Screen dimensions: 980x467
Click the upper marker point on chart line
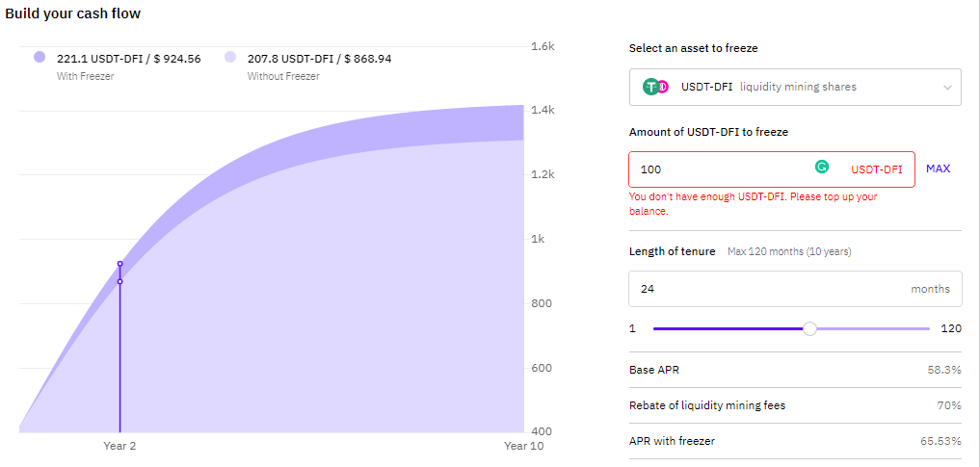120,264
